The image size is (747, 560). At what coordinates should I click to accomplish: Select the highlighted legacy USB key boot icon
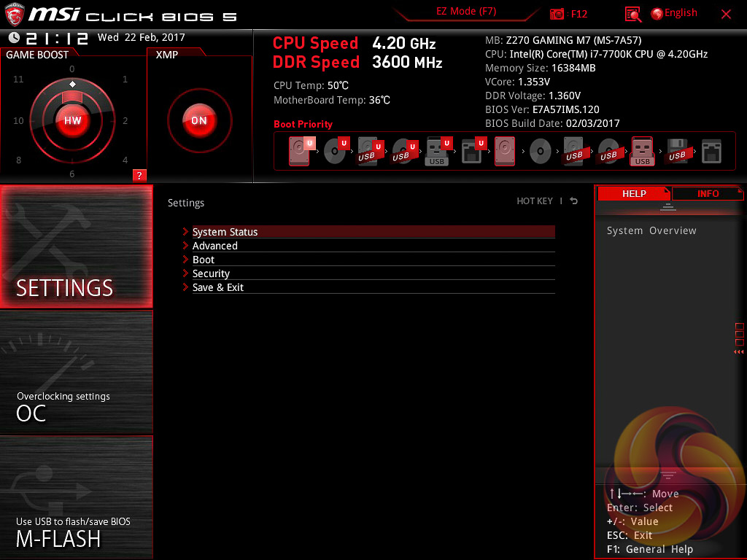[643, 151]
